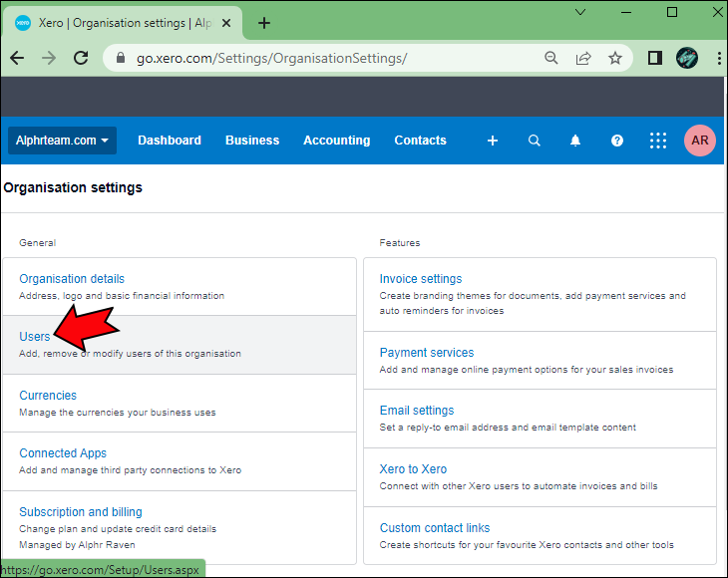Click 'Manage the currencies your business uses'
Screen dimensions: 728x578
[118, 412]
